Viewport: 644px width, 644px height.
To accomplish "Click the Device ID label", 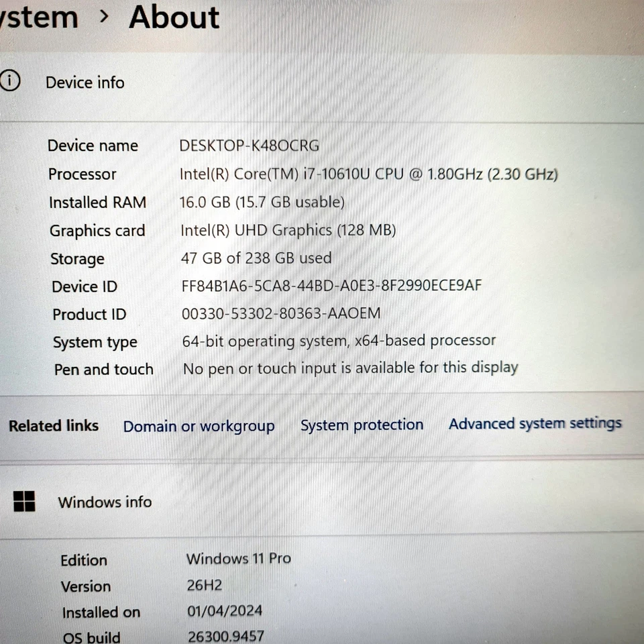I will (x=85, y=286).
